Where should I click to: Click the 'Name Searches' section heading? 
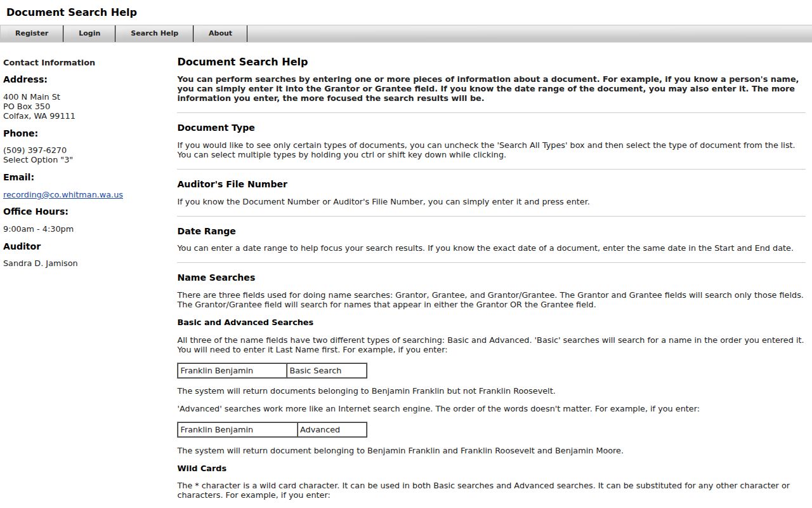[x=216, y=277]
